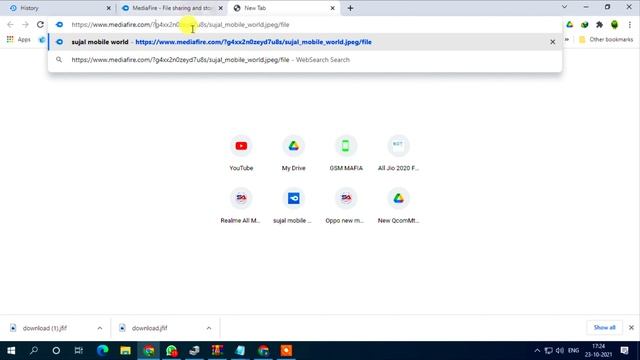The image size is (640, 360).
Task: Open the All Jio 2020 F... shortcut
Action: [x=398, y=153]
